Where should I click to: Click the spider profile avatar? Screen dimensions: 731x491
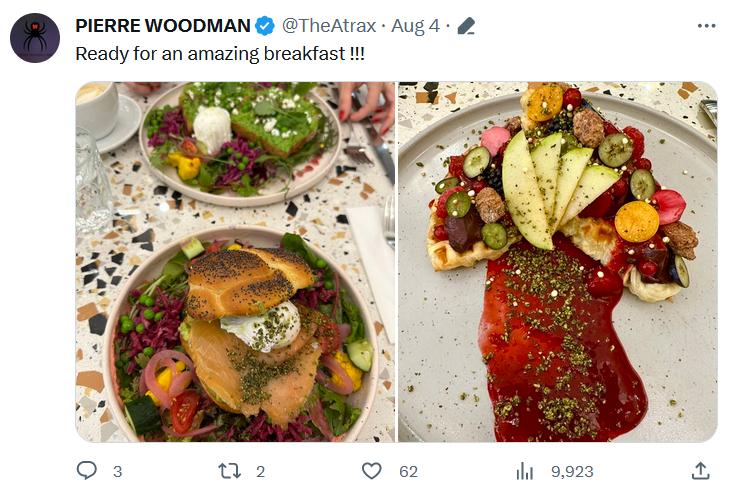[x=35, y=38]
